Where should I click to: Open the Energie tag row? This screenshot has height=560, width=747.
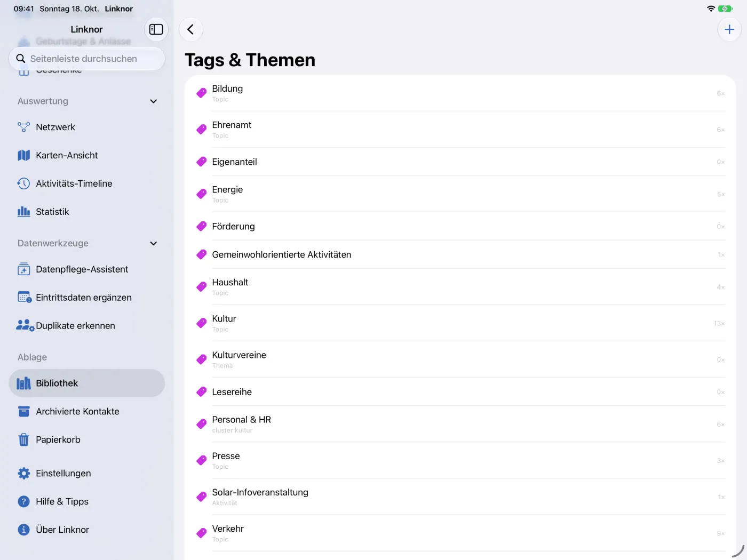pyautogui.click(x=460, y=194)
